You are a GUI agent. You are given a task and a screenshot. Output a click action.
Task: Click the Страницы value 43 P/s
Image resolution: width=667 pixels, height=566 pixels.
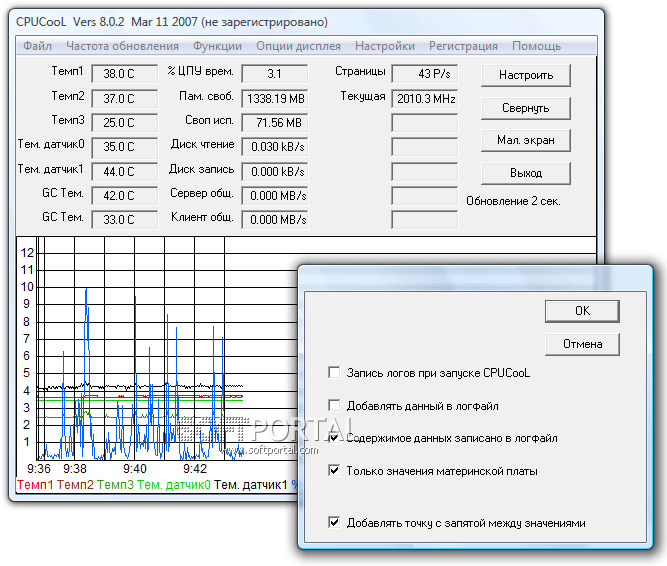point(425,74)
